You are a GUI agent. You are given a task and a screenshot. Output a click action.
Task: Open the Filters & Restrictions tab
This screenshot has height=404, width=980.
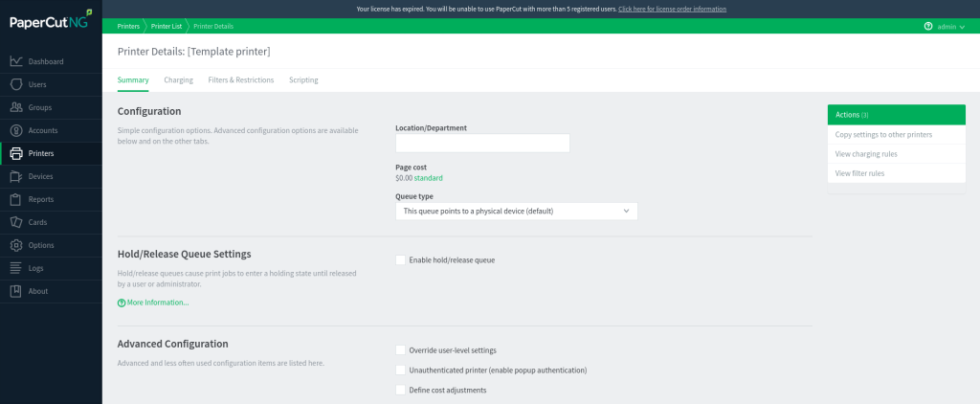[x=240, y=80]
